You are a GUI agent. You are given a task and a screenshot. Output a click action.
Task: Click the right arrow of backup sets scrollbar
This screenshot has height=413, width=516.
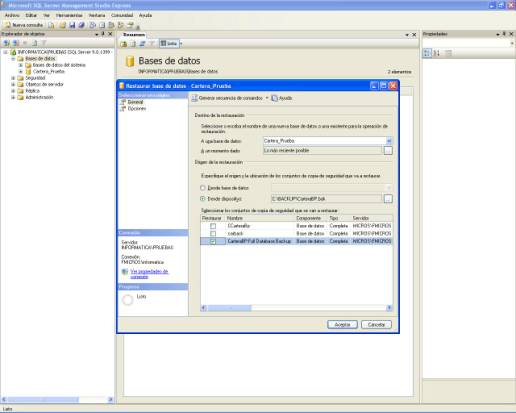(x=389, y=308)
